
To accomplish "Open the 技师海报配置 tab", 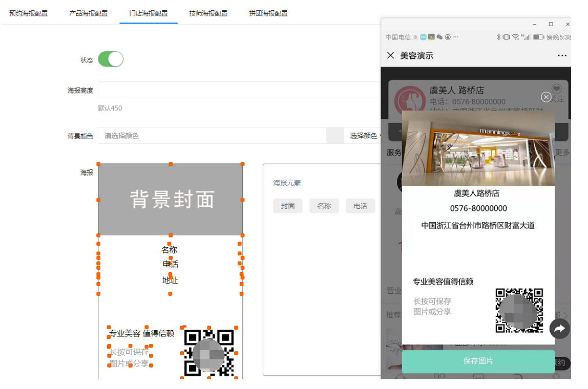I will point(208,13).
